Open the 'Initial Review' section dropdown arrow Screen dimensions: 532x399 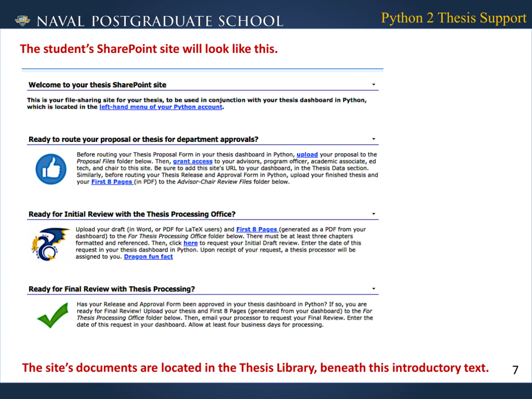373,214
